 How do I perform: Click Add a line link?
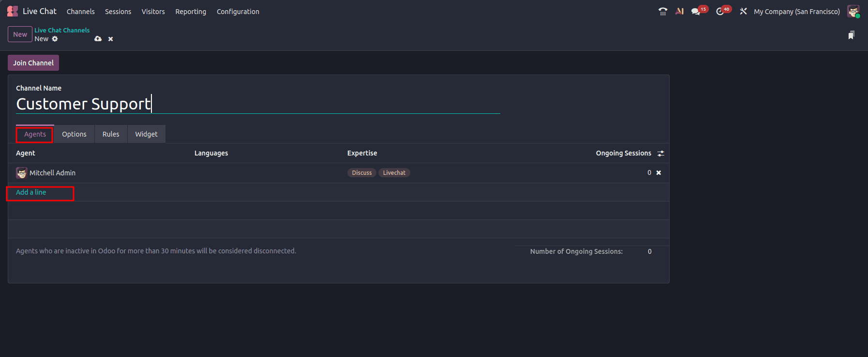tap(31, 192)
